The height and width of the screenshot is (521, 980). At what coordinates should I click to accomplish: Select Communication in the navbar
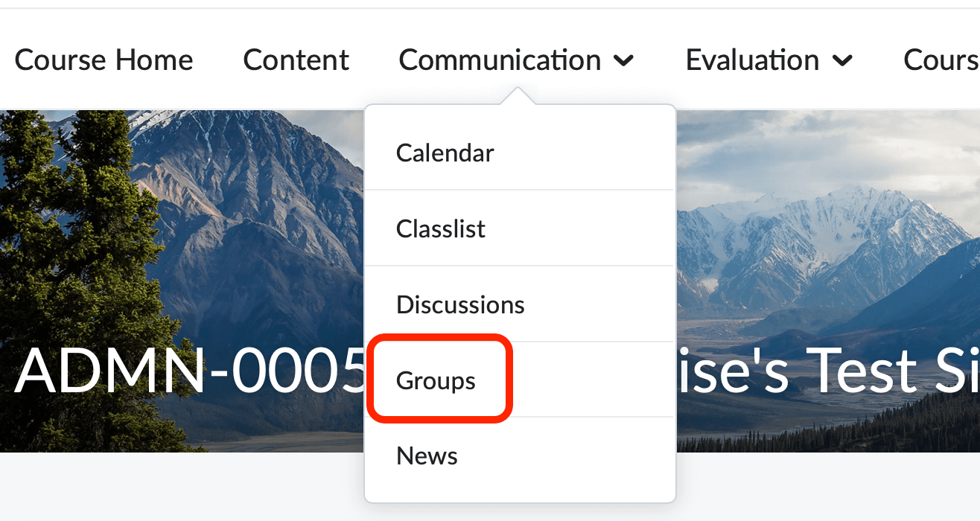[x=500, y=60]
